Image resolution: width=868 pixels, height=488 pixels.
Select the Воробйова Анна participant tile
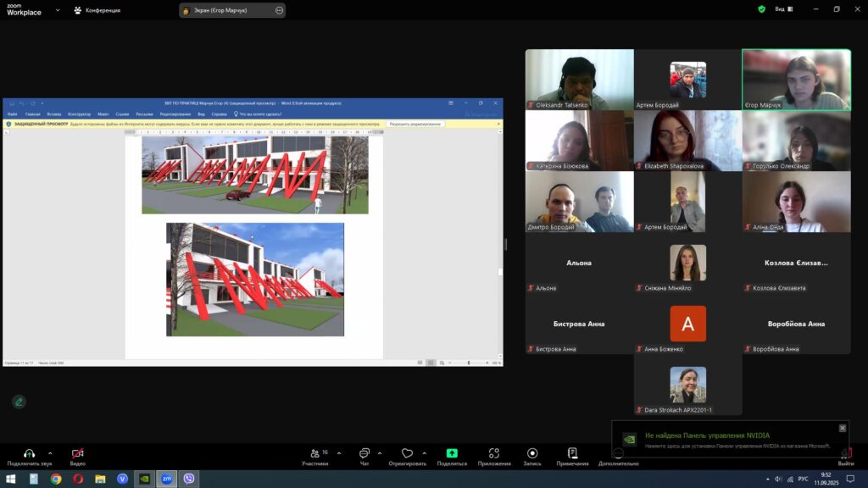click(x=796, y=324)
